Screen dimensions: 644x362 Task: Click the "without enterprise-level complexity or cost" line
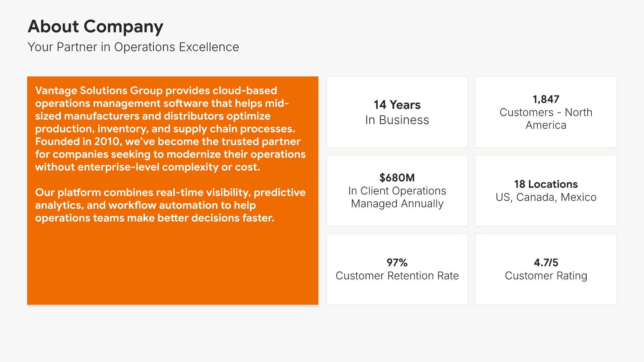pos(148,167)
